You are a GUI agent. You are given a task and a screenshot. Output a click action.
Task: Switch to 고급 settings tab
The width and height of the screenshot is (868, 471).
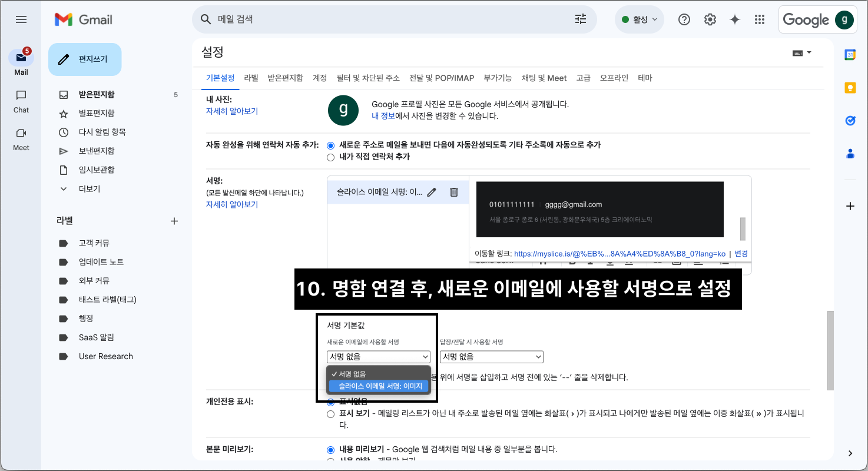583,78
